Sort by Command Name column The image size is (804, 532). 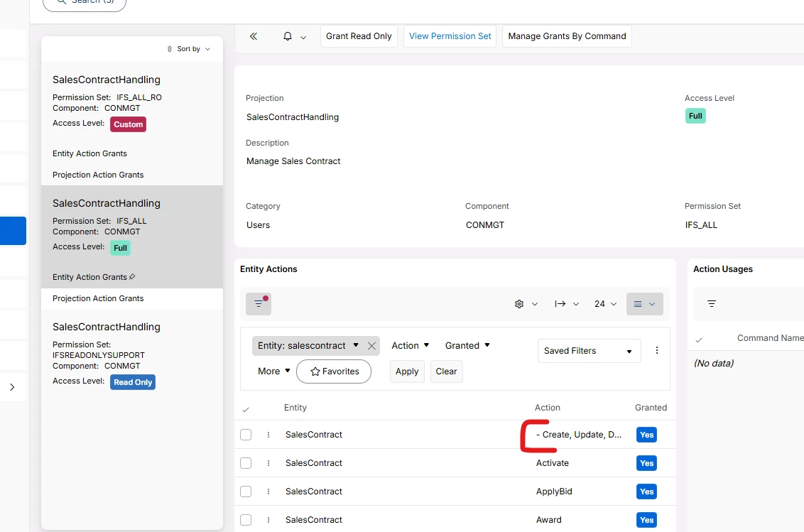click(770, 338)
